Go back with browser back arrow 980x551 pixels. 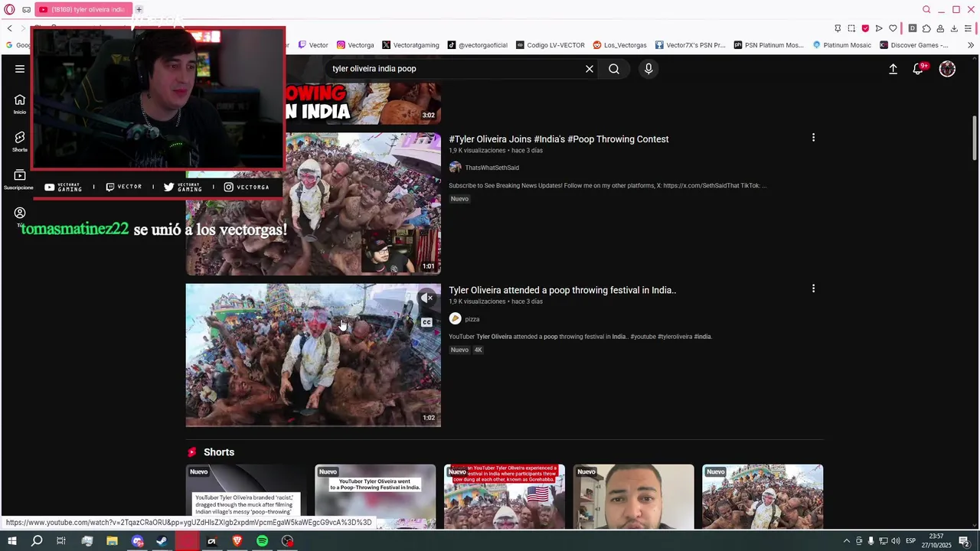(9, 28)
